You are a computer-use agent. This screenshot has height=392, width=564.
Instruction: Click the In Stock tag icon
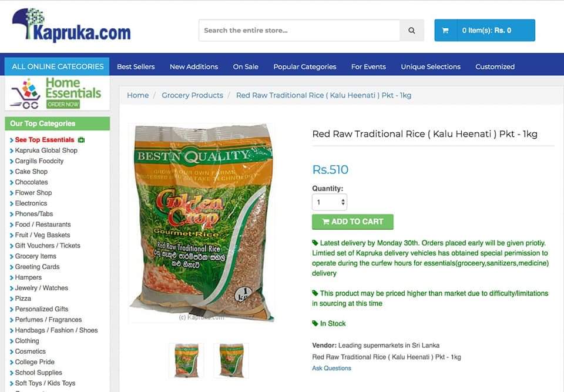(315, 323)
